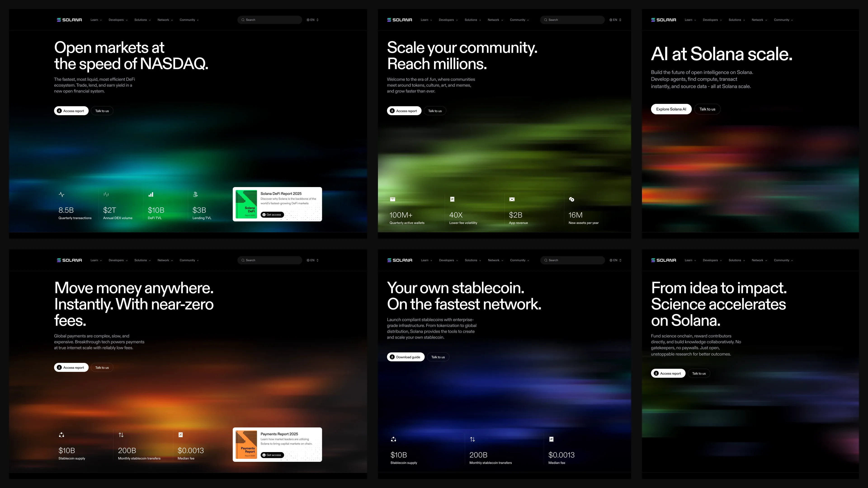Click the globe language icon on Open markets page
This screenshot has width=868, height=488.
pos(308,20)
